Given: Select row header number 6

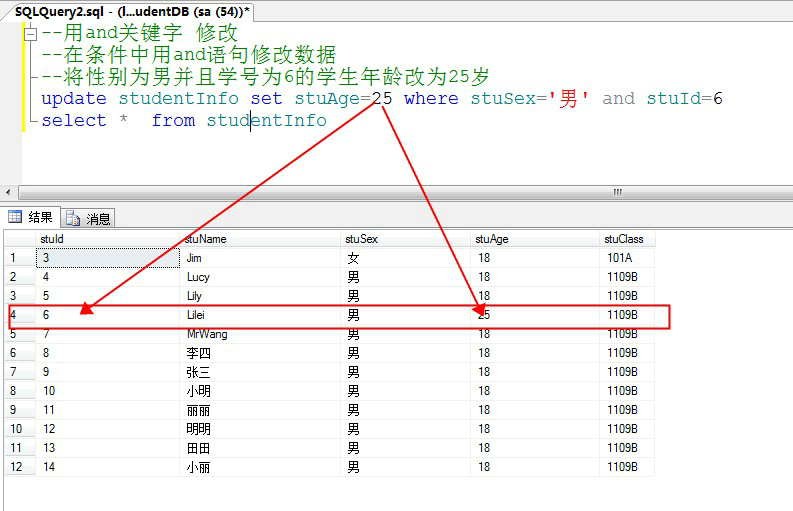Looking at the screenshot, I should click(20, 353).
